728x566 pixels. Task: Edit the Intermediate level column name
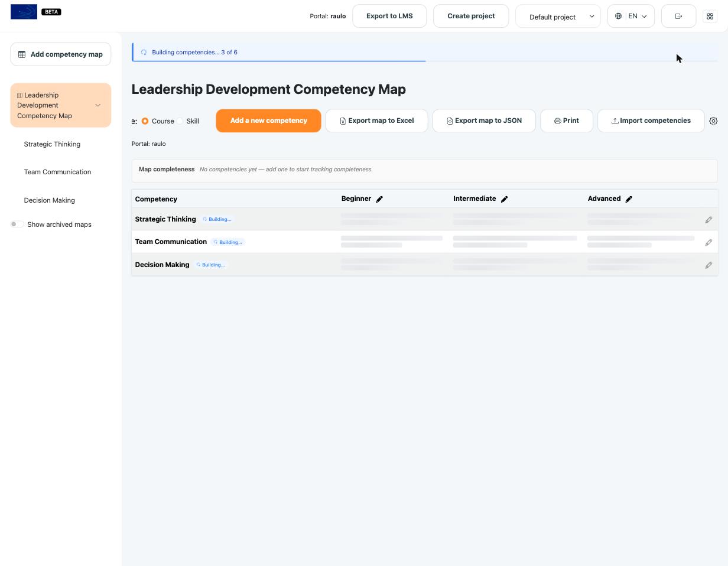[504, 199]
